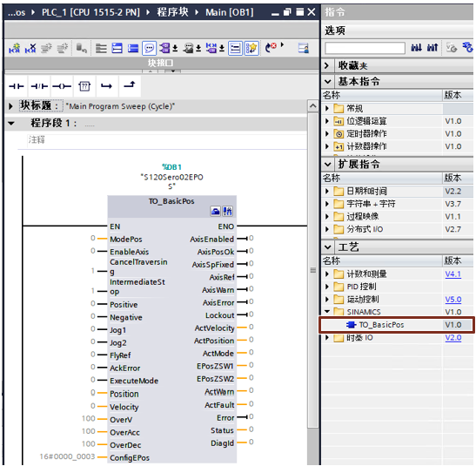This screenshot has height=473, width=476.
Task: Insert an empty box instruction
Action: [84, 86]
